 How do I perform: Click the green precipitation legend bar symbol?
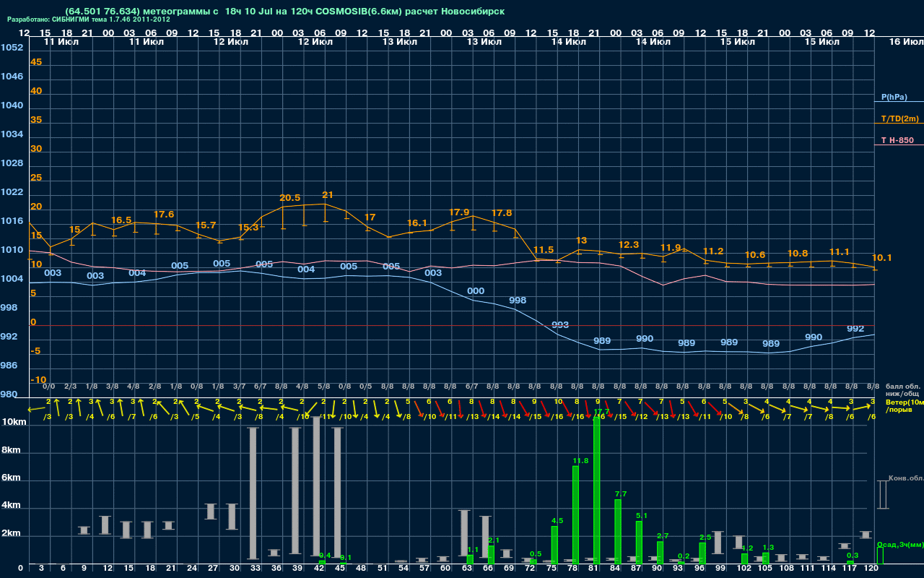pyautogui.click(x=879, y=556)
